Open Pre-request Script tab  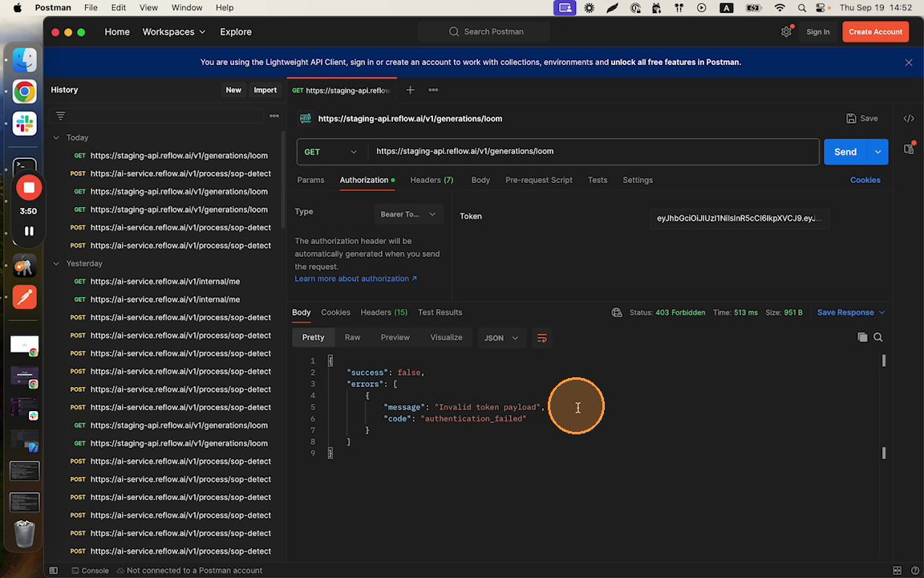click(x=539, y=180)
